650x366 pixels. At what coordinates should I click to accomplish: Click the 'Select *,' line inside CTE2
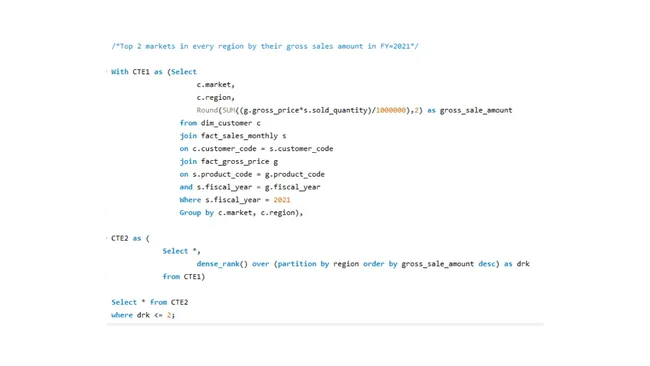[x=182, y=251]
